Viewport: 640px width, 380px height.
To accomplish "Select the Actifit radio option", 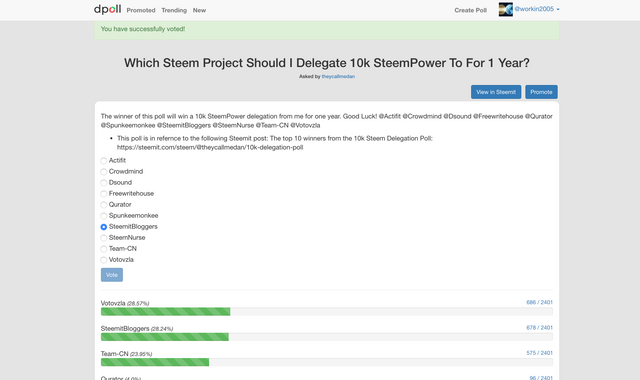I will [104, 161].
